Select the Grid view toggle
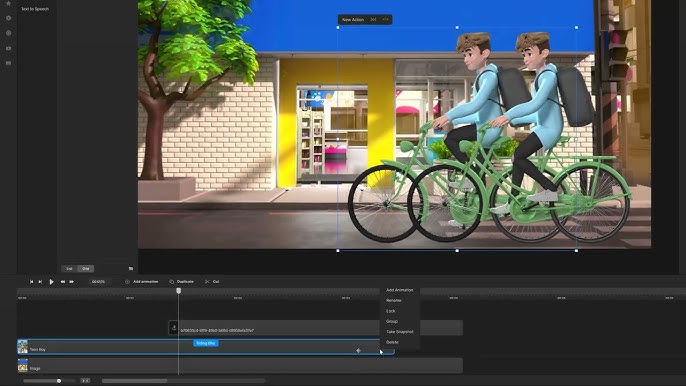686x386 pixels. point(86,269)
